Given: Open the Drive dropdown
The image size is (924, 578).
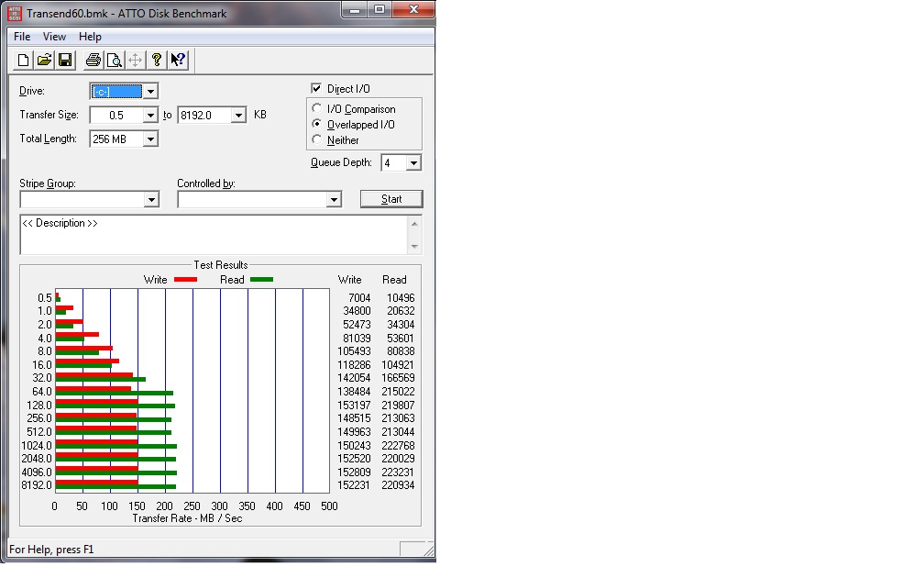Looking at the screenshot, I should [x=151, y=92].
